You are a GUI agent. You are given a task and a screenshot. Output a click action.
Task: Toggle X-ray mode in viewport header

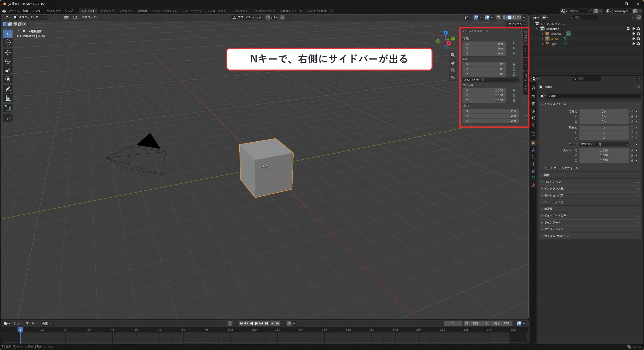click(498, 17)
